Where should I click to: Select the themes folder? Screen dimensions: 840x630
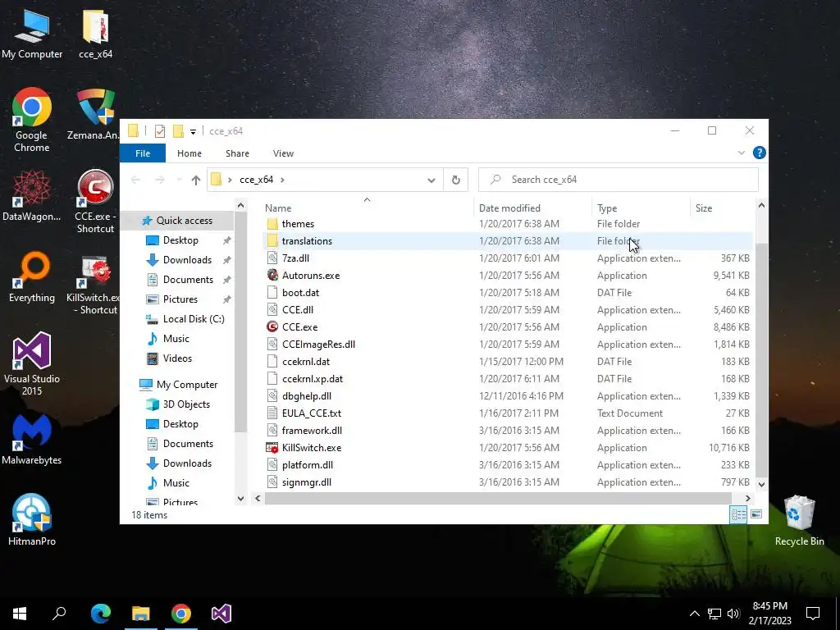[x=298, y=223]
